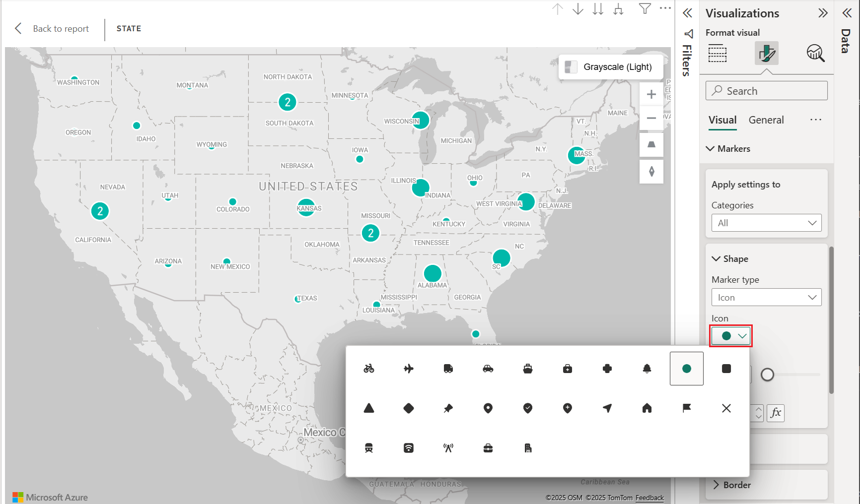
Task: Open the Marker type dropdown
Action: pos(766,297)
